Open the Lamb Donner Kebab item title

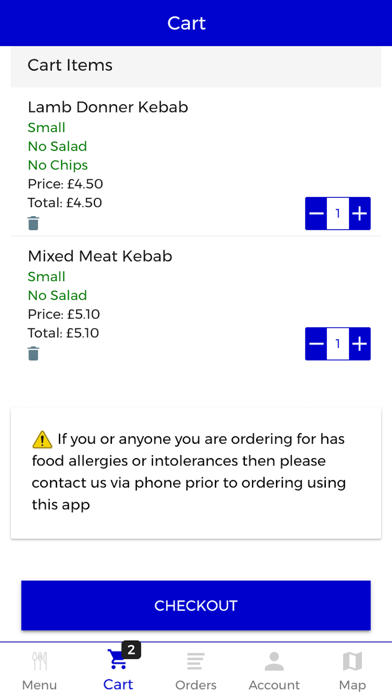(x=108, y=107)
